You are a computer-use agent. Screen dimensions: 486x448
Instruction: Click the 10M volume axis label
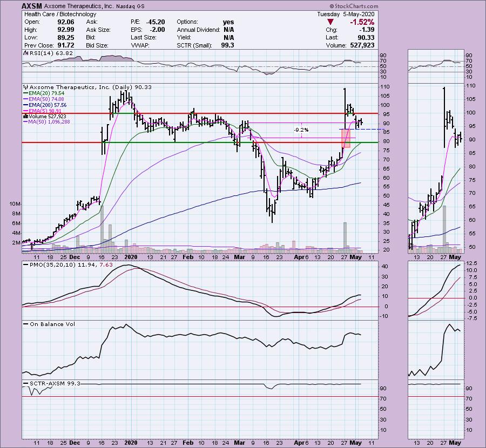pos(15,204)
